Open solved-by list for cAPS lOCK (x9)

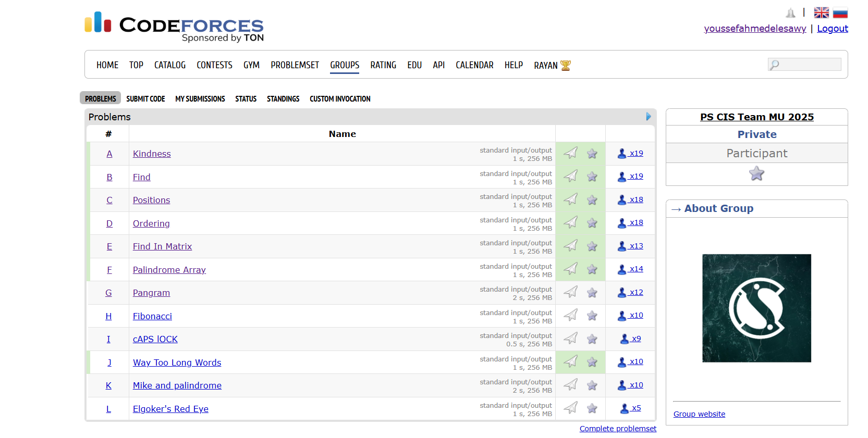tap(631, 339)
